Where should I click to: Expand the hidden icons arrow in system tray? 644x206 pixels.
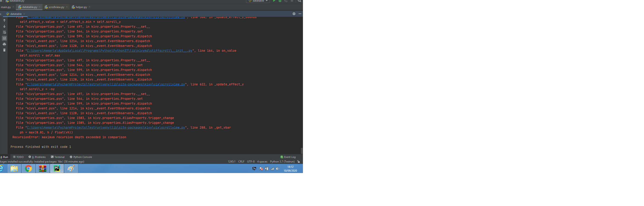coord(254,169)
